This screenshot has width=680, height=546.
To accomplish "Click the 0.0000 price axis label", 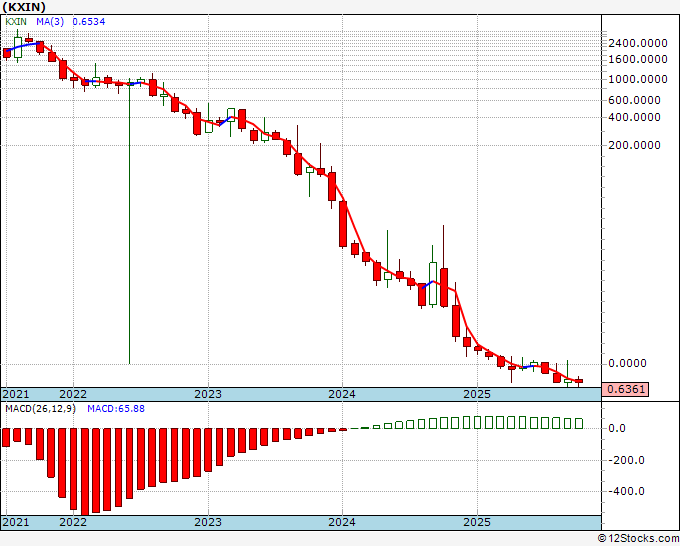I will coord(627,363).
